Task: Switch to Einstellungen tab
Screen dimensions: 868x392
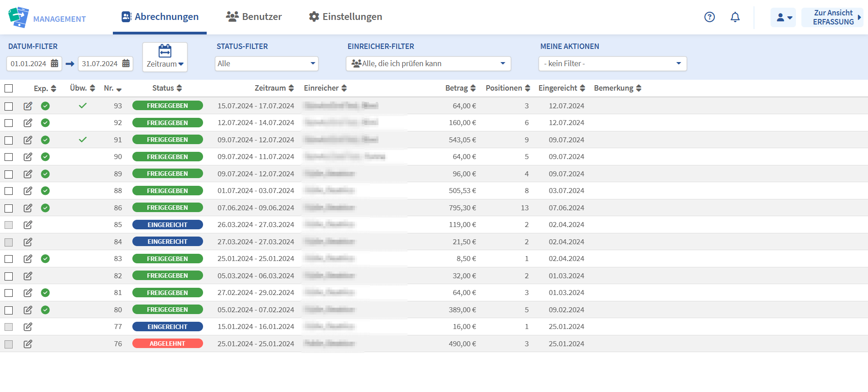Action: point(345,17)
